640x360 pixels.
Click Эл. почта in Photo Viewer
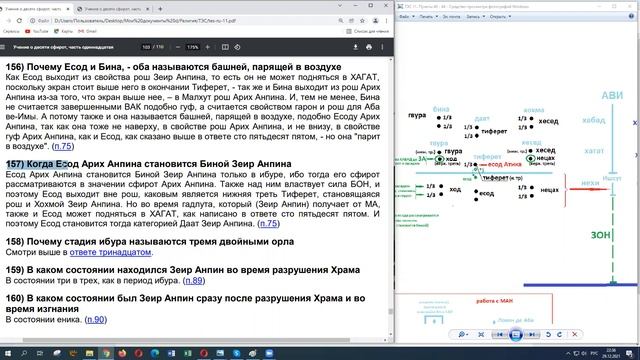(451, 17)
